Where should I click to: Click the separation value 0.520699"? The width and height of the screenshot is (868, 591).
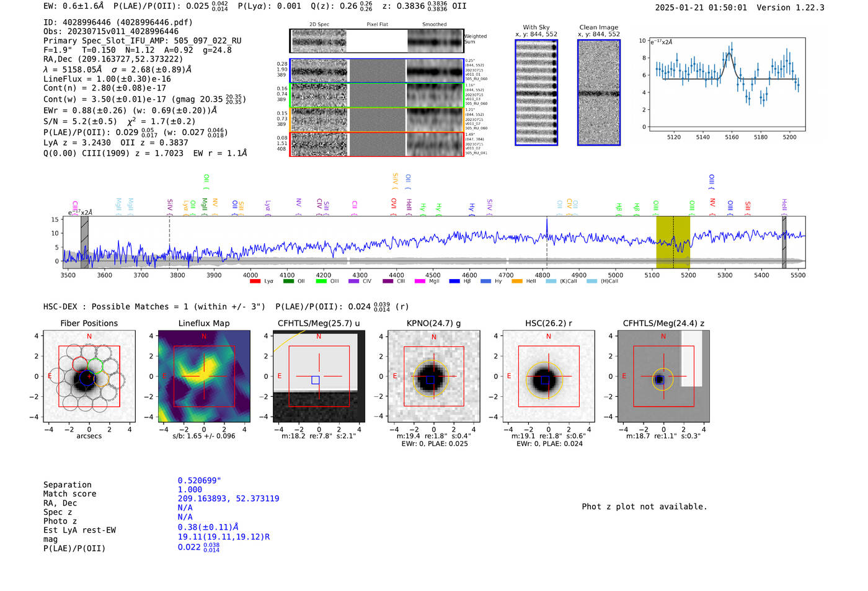(200, 481)
